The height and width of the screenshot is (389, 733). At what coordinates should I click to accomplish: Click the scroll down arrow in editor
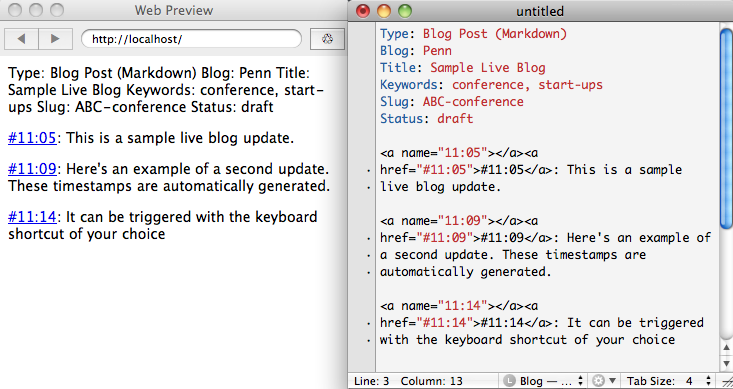point(726,363)
